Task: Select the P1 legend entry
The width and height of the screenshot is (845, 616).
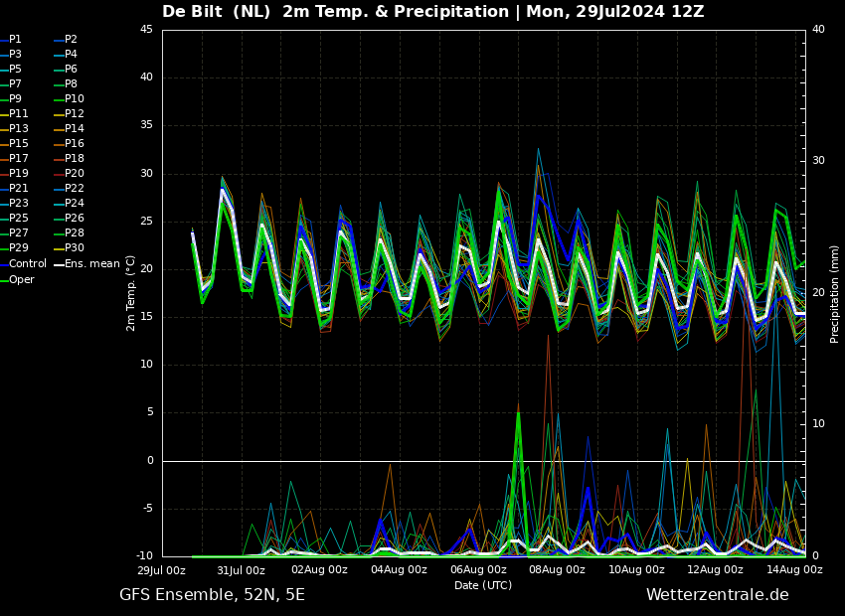Action: 11,40
